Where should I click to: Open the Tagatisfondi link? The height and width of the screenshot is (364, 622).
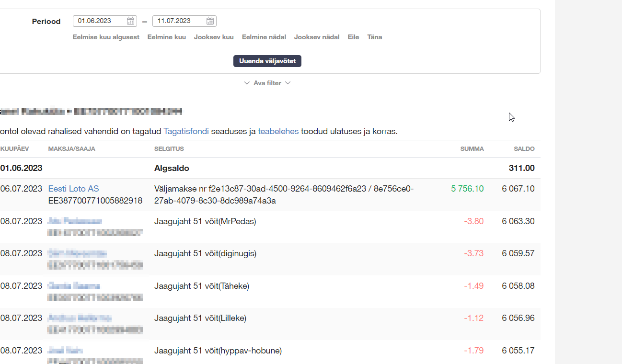point(186,131)
